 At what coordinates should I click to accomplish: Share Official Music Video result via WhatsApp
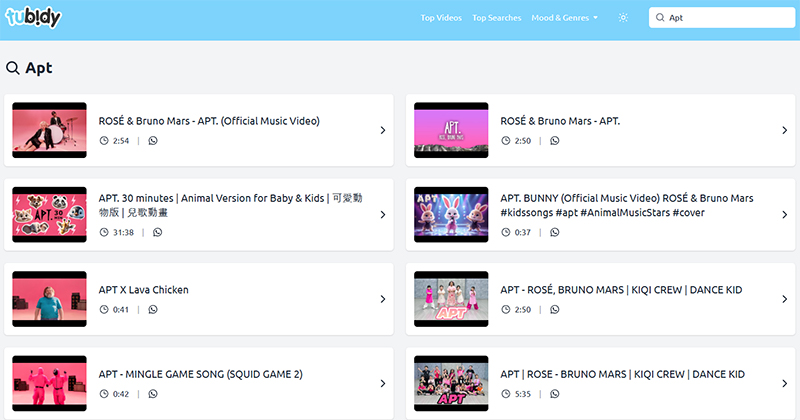point(153,141)
